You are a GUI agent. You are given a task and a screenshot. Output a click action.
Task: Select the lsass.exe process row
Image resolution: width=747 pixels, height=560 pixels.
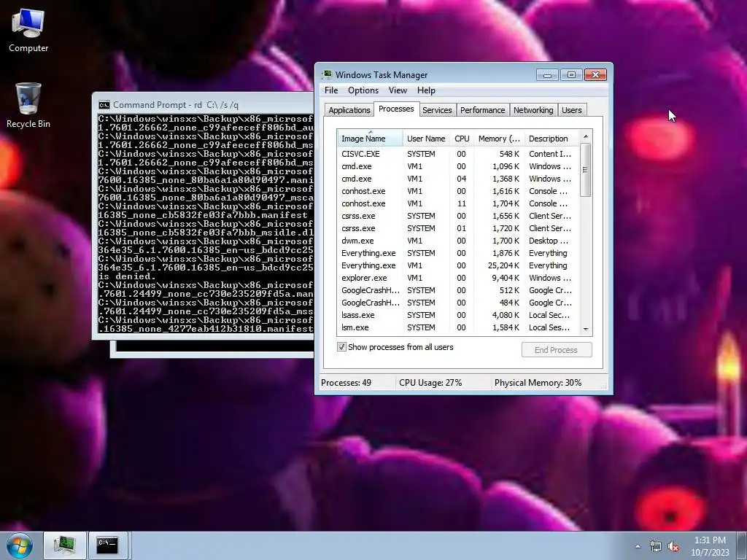point(458,315)
